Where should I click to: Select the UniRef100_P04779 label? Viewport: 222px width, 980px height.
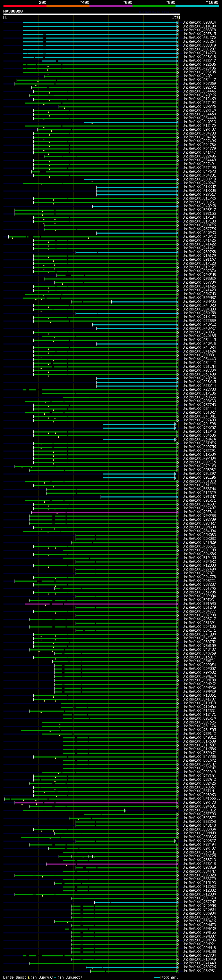point(199,149)
